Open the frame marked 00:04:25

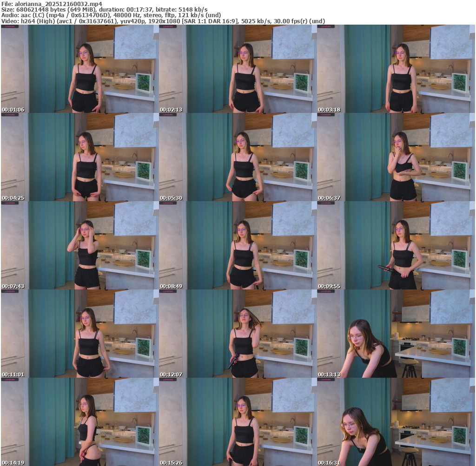coord(79,157)
